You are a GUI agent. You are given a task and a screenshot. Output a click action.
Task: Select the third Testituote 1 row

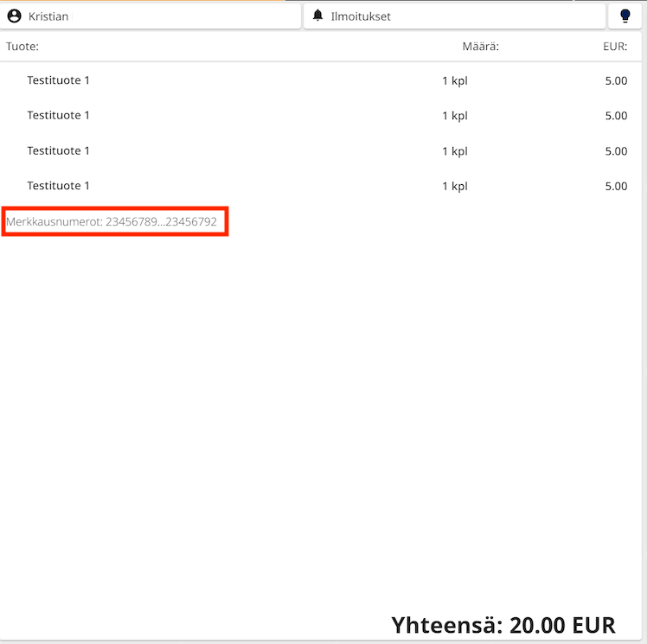[x=59, y=150]
